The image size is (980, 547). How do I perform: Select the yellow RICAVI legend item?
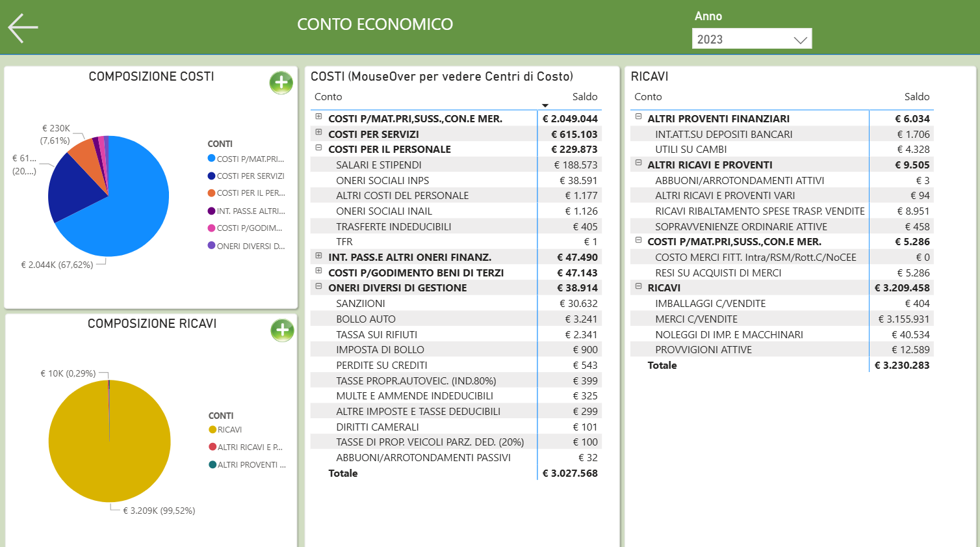[226, 430]
